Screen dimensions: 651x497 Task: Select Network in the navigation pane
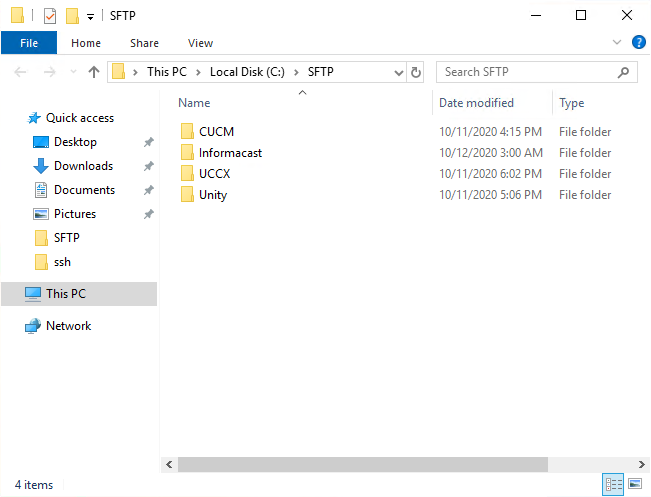point(58,326)
